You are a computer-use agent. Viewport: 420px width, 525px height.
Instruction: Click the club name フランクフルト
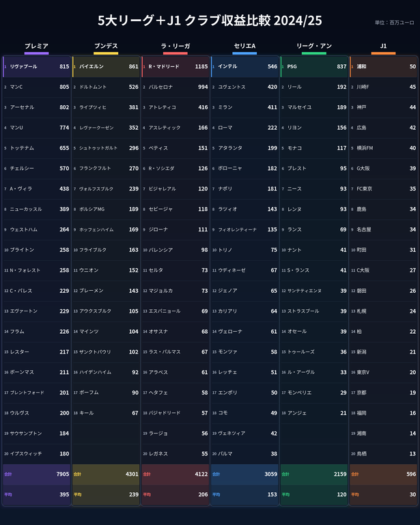pos(95,169)
